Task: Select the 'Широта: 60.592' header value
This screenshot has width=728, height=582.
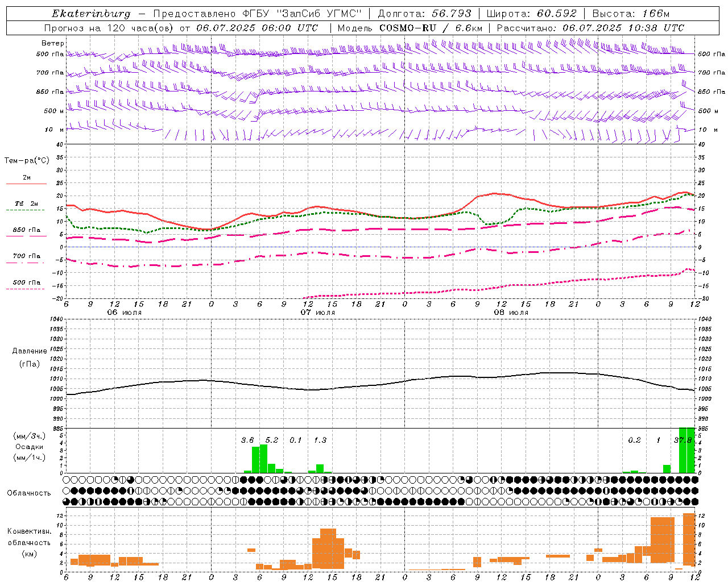Action: [x=531, y=14]
